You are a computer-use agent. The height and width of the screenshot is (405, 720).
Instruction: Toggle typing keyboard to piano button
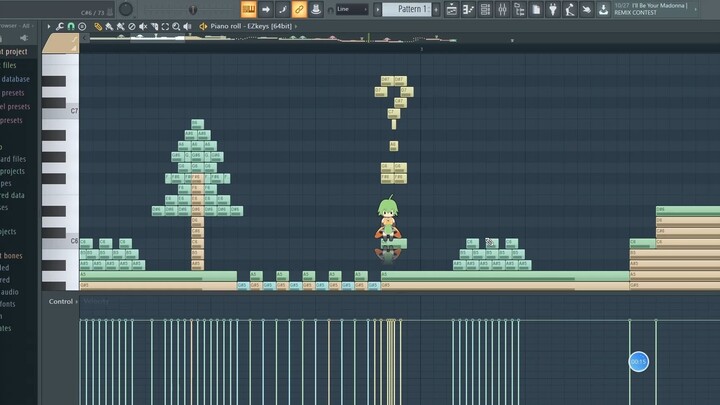(x=248, y=9)
